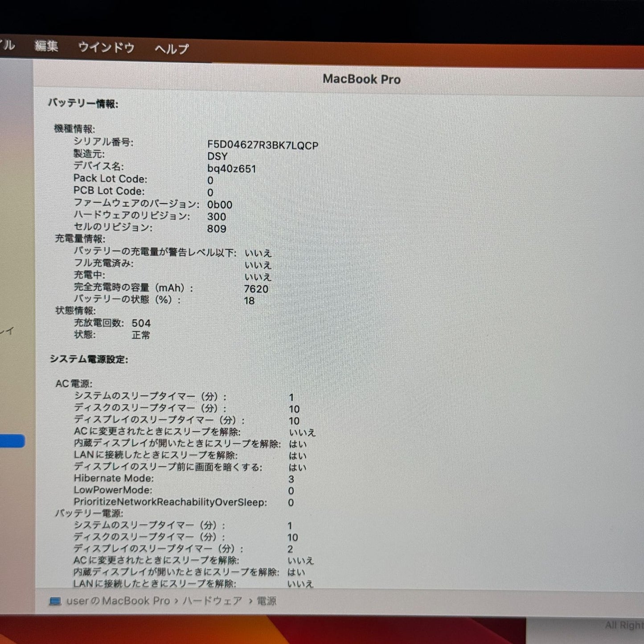
Task: Click firmware version value '0b00'
Action: pos(220,205)
